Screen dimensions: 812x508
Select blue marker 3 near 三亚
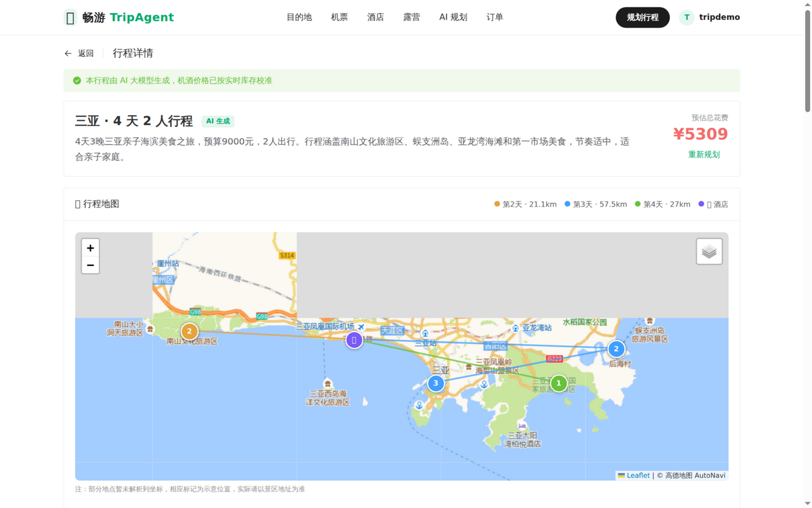(x=436, y=383)
